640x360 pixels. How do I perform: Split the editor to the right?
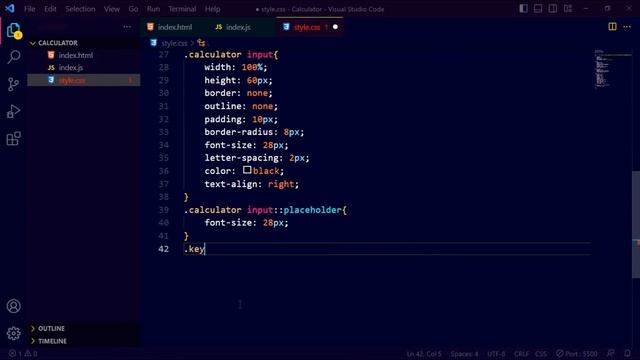tap(612, 27)
